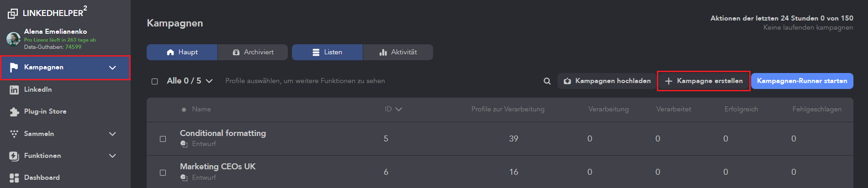868x188 pixels.
Task: Open the Dashboard sidebar icon
Action: (14, 178)
